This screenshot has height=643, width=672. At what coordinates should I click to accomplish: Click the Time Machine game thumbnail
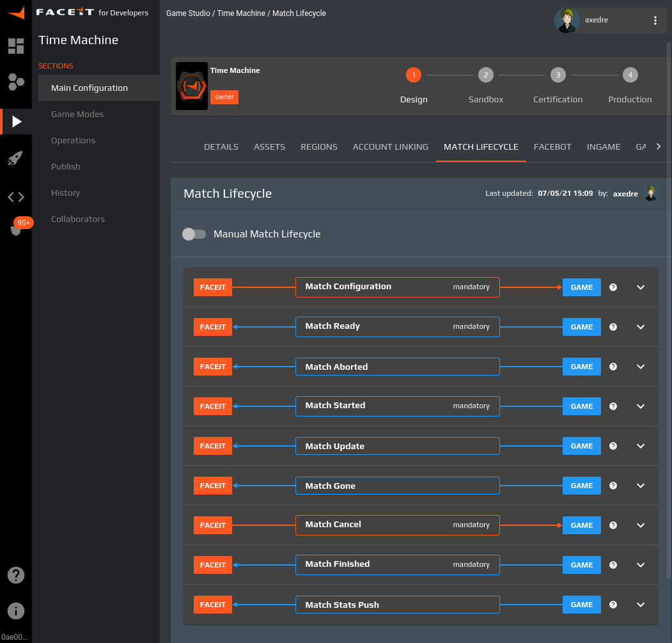click(x=192, y=86)
